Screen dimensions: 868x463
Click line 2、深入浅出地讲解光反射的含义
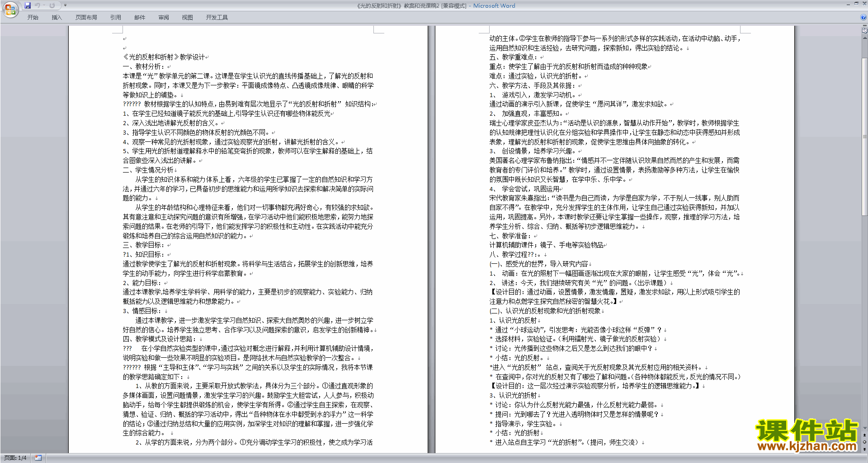pyautogui.click(x=171, y=123)
